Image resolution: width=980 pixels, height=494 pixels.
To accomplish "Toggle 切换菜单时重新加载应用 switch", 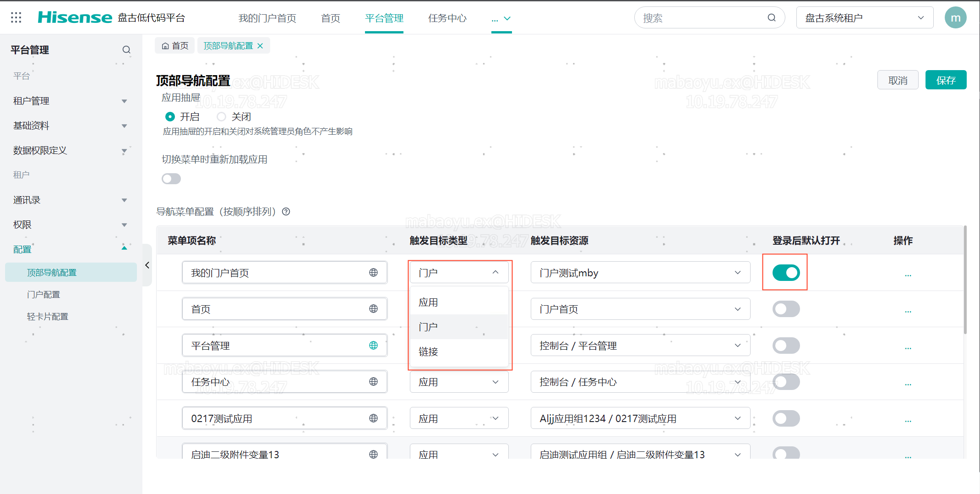I will click(x=171, y=179).
